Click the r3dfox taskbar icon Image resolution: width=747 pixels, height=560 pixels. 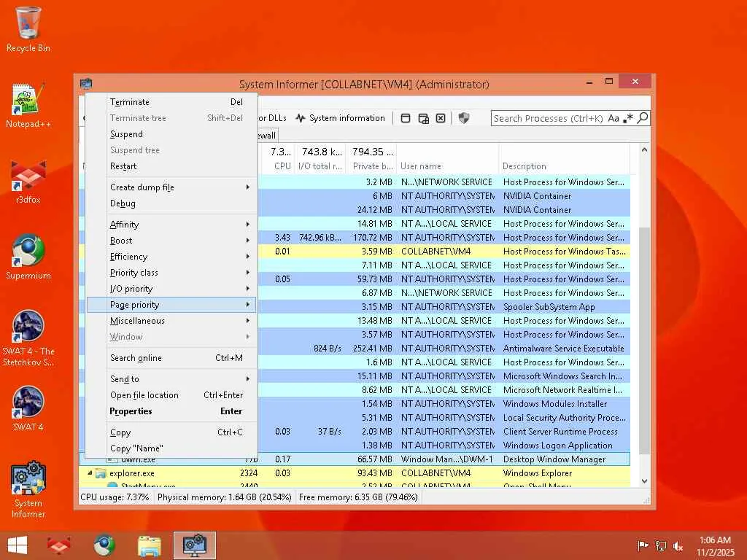[58, 545]
